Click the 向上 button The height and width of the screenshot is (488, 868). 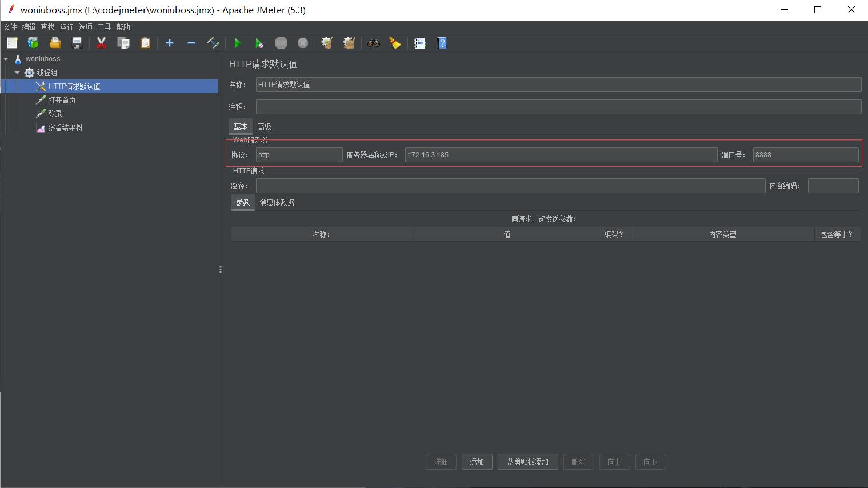[x=615, y=462]
